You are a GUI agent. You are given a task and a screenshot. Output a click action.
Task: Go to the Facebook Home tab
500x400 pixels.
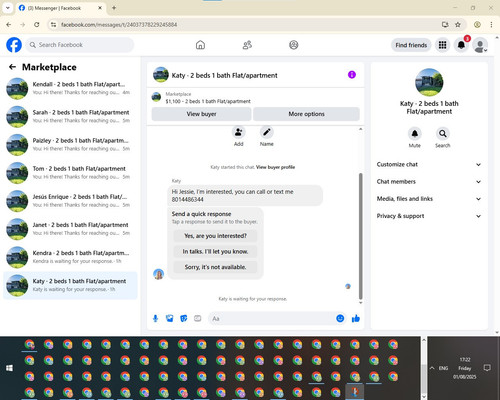[x=200, y=45]
